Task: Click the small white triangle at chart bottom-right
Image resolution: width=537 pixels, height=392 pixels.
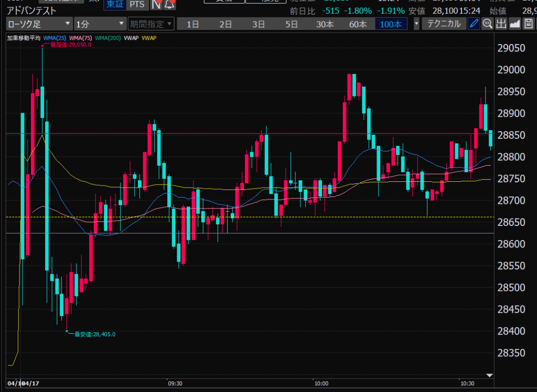Action: 490,375
